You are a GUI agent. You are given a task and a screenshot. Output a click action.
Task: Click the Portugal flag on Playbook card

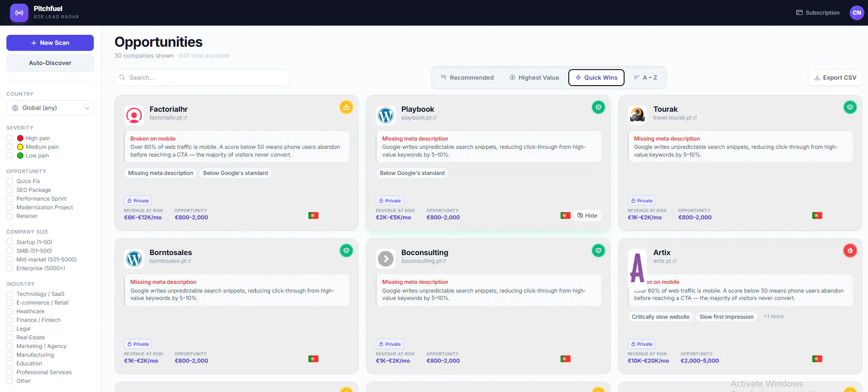click(x=566, y=215)
